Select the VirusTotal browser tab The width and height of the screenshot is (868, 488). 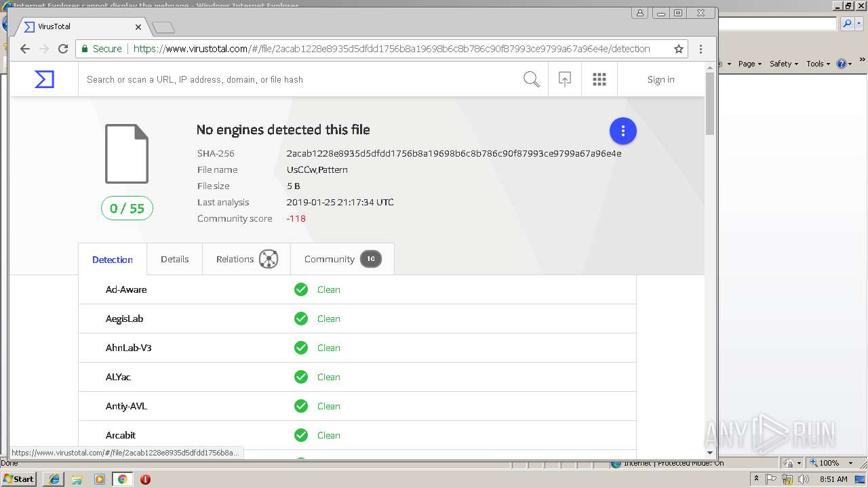(80, 26)
